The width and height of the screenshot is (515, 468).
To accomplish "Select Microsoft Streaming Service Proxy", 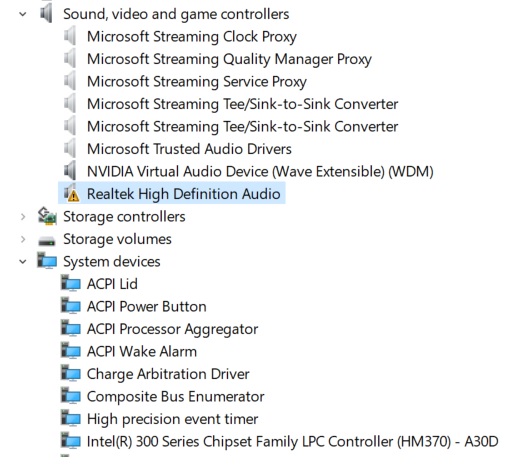I will point(197,82).
